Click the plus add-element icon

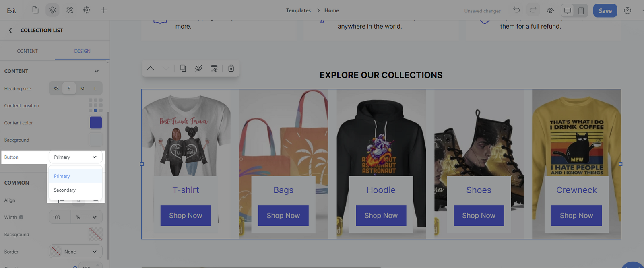(104, 10)
